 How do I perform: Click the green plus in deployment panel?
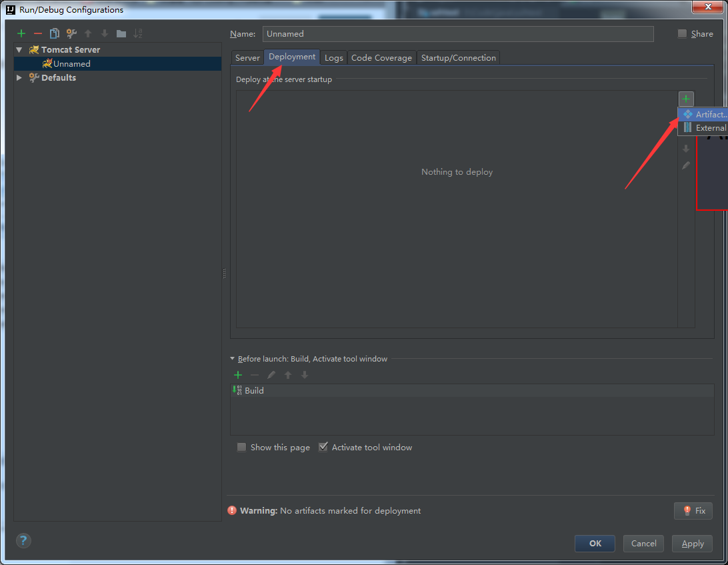[x=686, y=99]
